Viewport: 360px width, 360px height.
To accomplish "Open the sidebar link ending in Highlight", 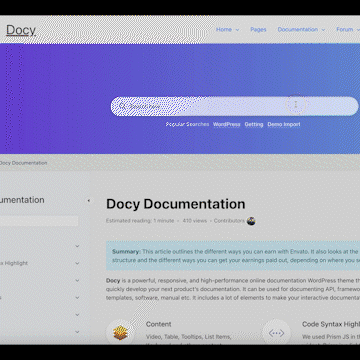I will point(14,263).
